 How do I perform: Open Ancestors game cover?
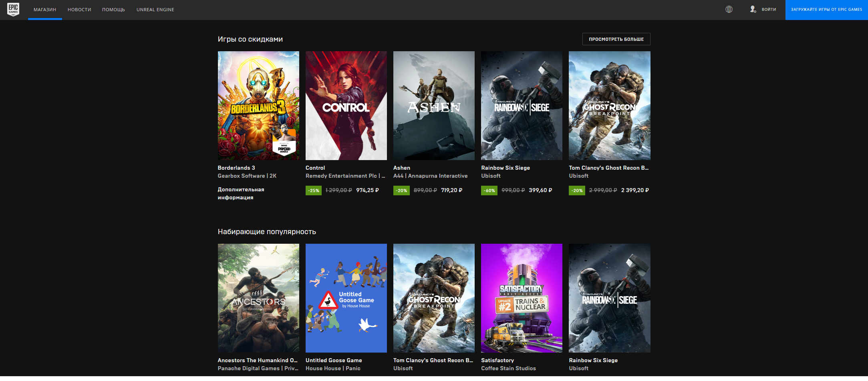(x=258, y=298)
